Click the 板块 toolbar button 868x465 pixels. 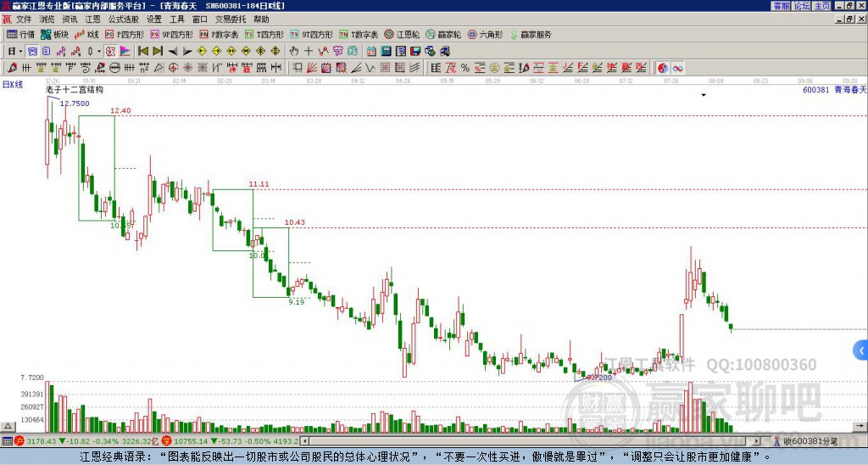click(54, 34)
